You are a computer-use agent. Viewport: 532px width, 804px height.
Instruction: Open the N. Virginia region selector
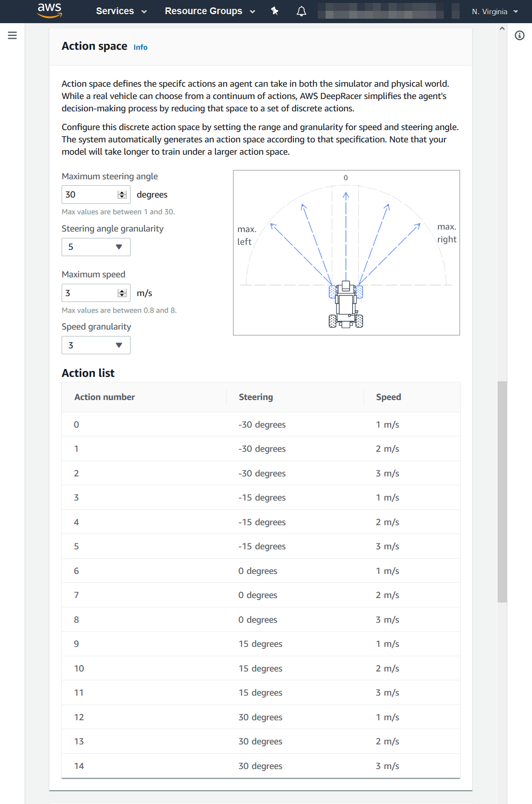pos(495,11)
